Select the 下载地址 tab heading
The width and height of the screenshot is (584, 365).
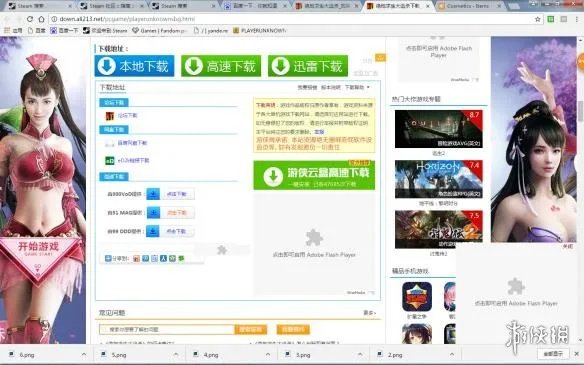point(112,88)
